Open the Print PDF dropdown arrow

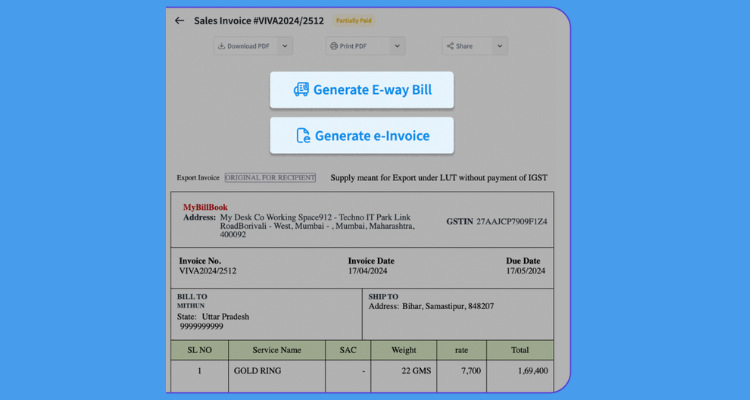(396, 46)
